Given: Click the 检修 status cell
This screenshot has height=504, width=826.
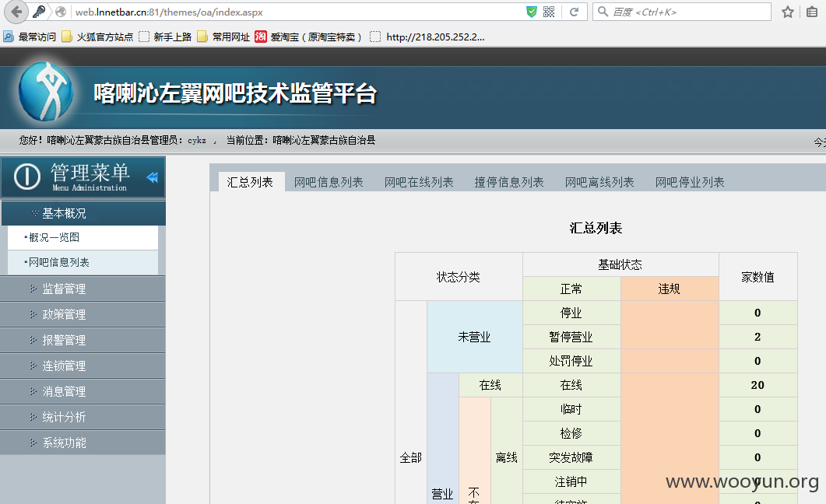Looking at the screenshot, I should (x=571, y=433).
